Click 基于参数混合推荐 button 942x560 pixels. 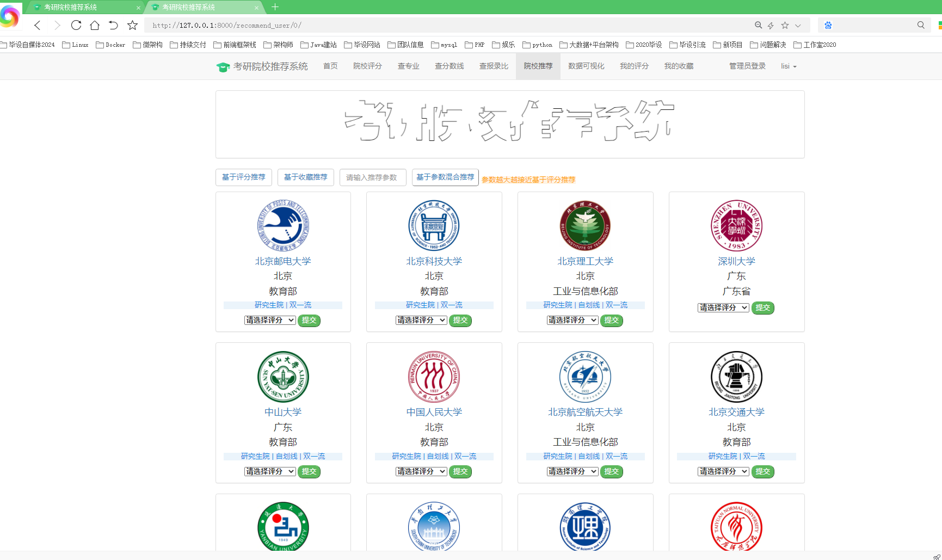[445, 177]
